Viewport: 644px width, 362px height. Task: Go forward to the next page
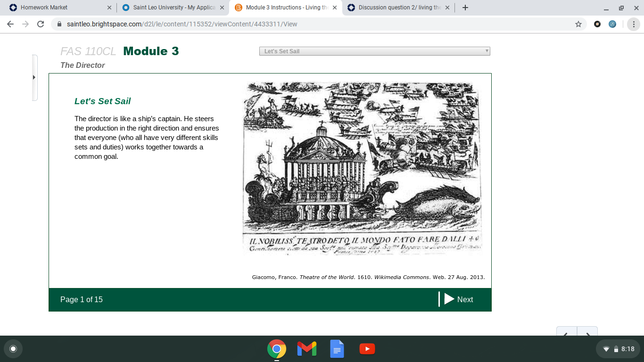(25, 24)
